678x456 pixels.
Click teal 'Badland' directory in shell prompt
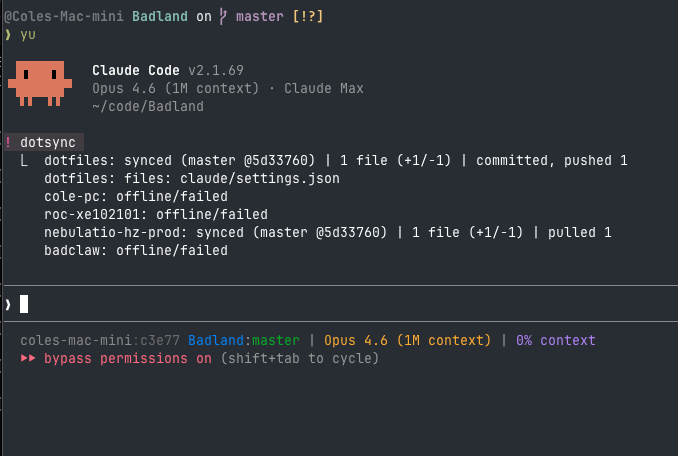click(x=160, y=16)
